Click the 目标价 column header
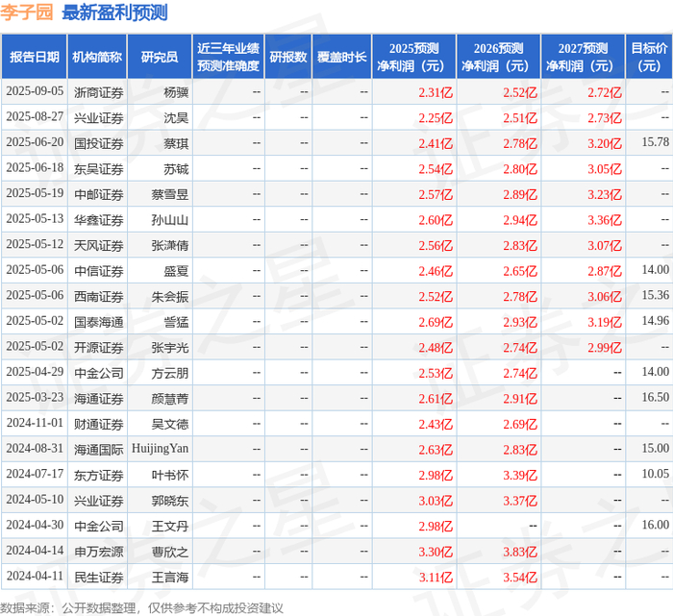 click(649, 57)
